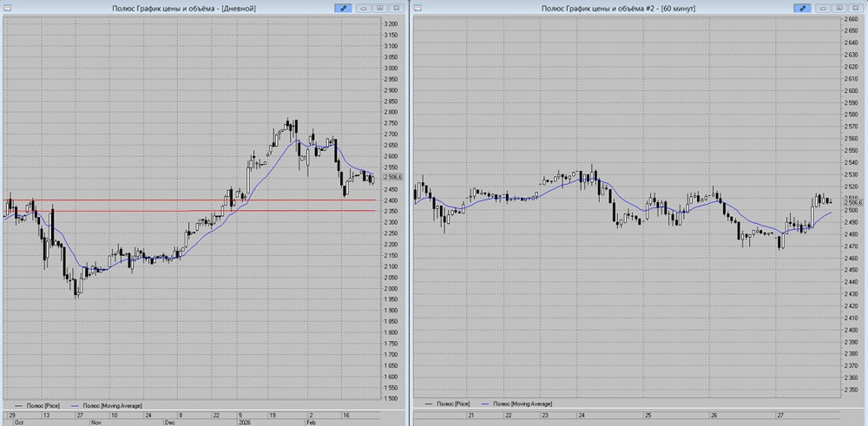
Task: Minimize the Дневной chart window
Action: click(363, 9)
